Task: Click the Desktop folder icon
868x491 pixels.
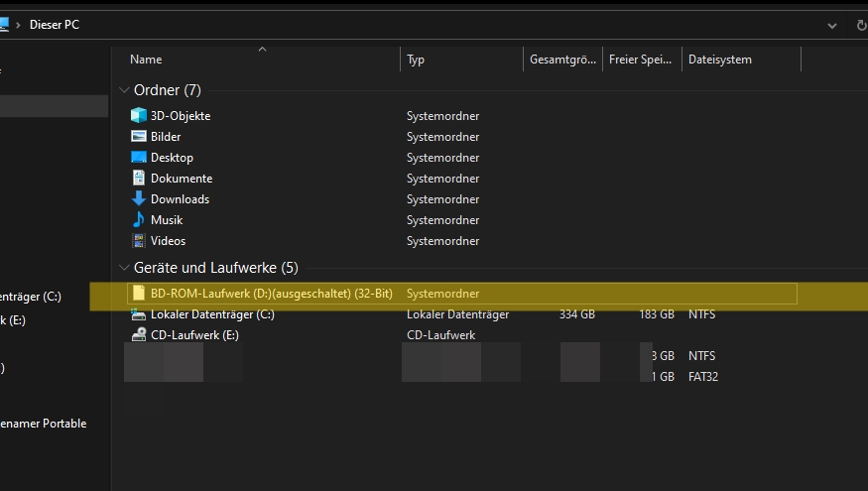Action: 139,157
